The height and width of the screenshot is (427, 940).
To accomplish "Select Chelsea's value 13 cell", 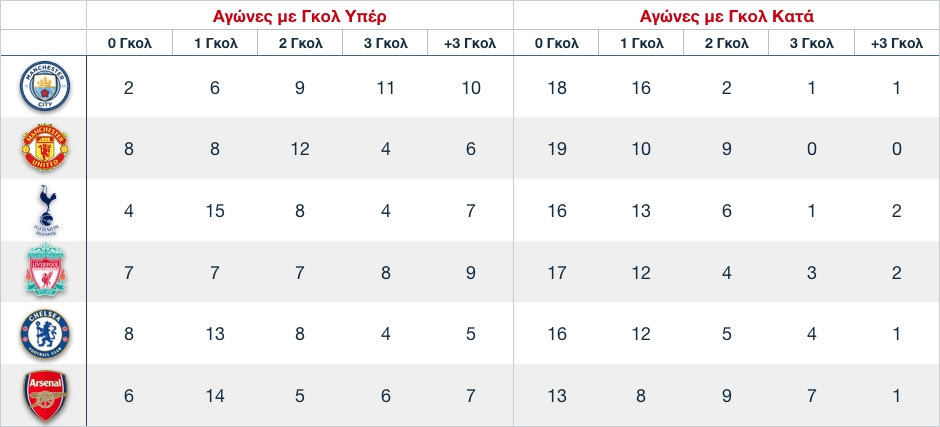I will pyautogui.click(x=214, y=335).
